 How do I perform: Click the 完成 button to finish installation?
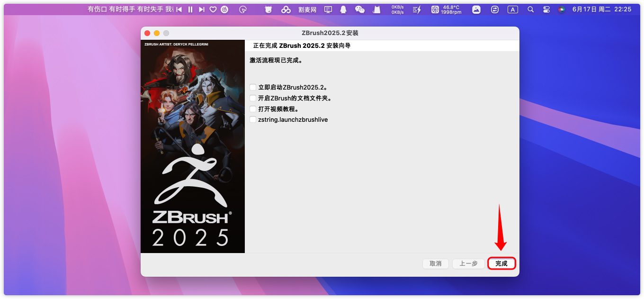(x=501, y=263)
